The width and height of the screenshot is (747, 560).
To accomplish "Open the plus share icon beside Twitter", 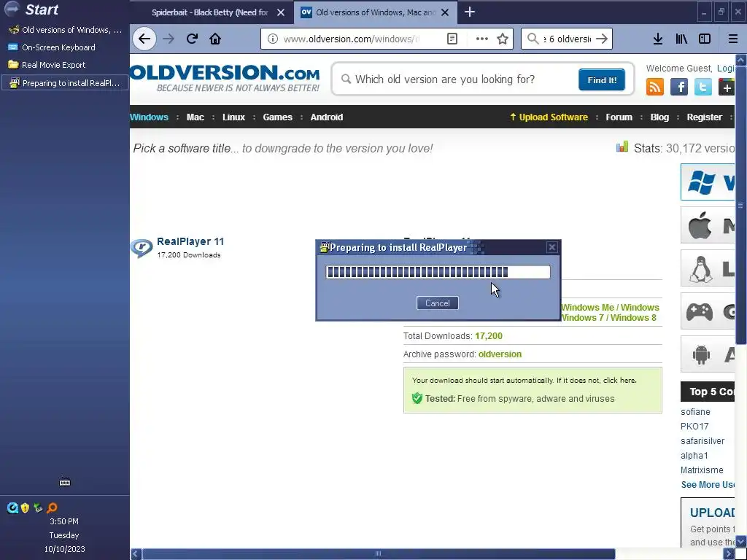I will (726, 87).
